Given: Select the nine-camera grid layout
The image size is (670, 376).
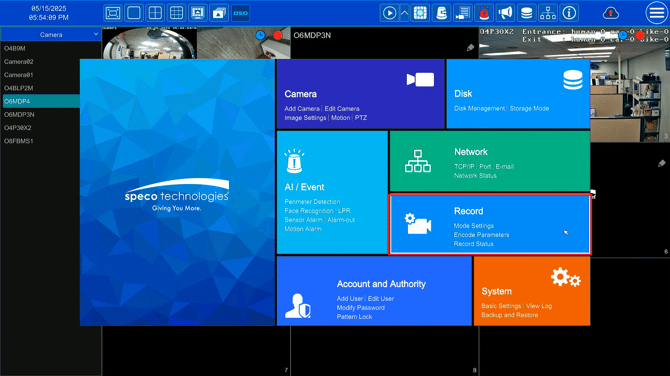Looking at the screenshot, I should coord(176,13).
